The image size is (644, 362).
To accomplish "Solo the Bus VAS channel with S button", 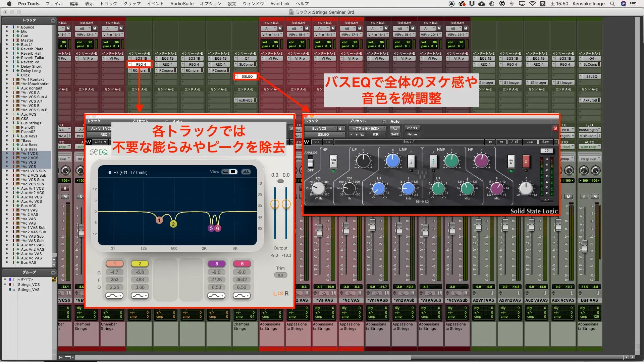I will (584, 197).
